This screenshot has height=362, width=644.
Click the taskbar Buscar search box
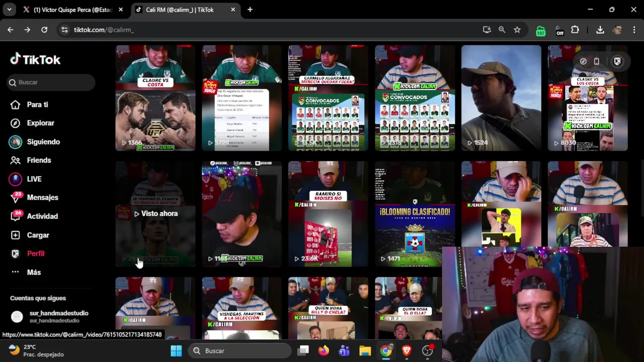tap(238, 351)
